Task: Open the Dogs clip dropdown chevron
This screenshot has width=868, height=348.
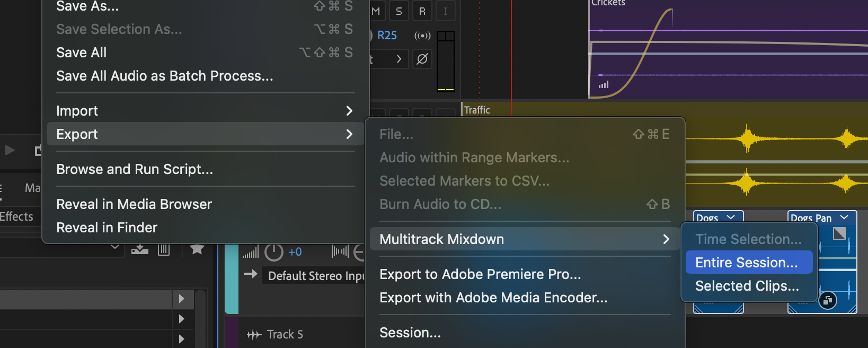Action: [x=731, y=217]
